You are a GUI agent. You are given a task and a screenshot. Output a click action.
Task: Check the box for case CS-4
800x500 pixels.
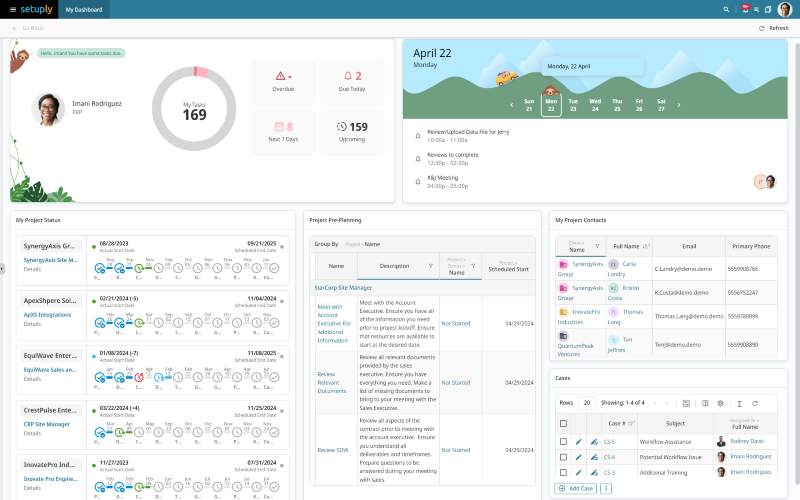[563, 457]
